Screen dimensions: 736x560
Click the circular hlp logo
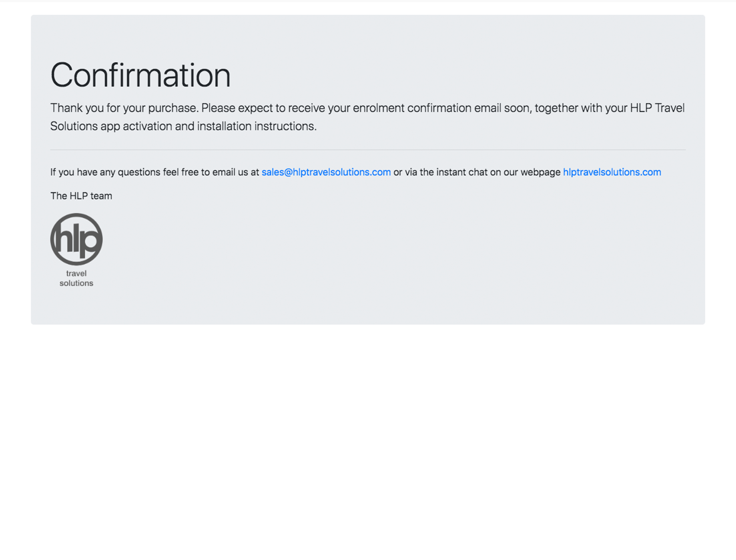pos(77,239)
